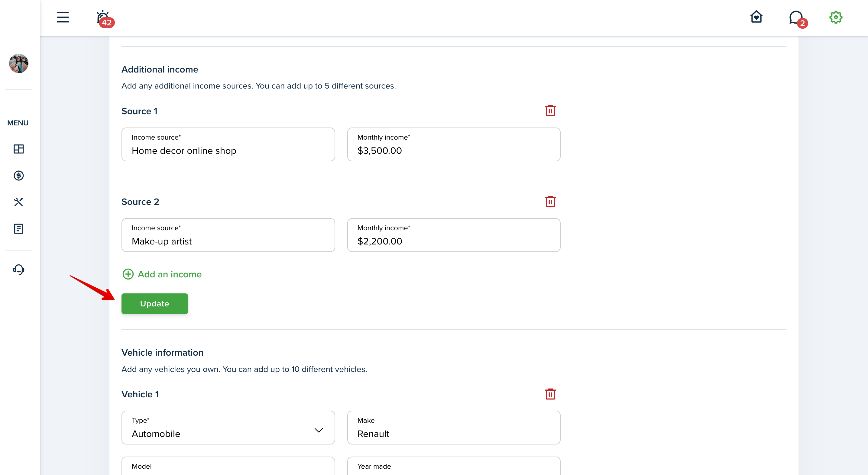
Task: Edit the vehicle Make field
Action: [x=454, y=428]
